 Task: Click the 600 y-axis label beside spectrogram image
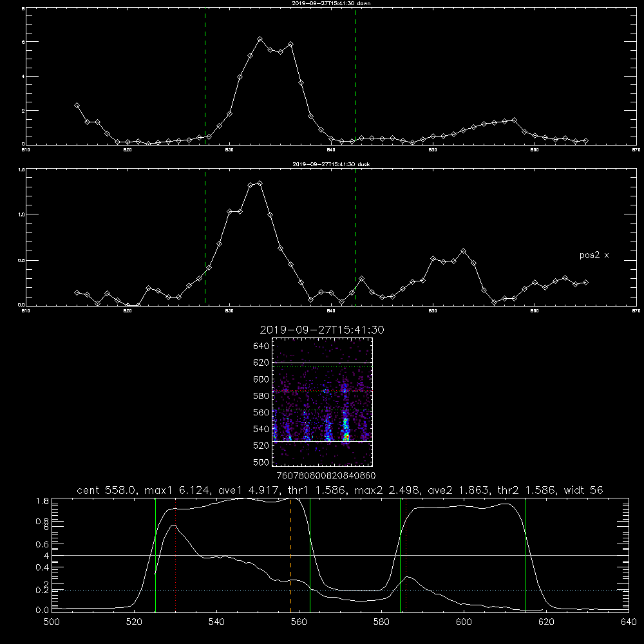(261, 379)
